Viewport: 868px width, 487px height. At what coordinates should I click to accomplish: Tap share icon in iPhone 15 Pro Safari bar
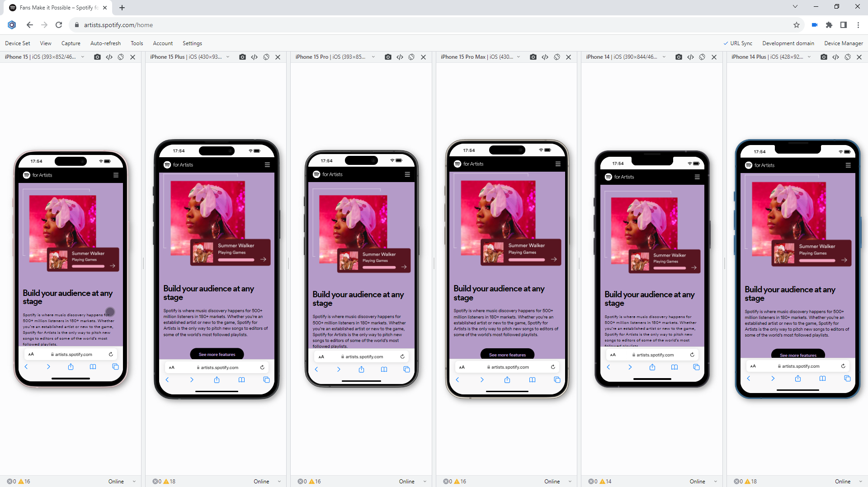tap(361, 370)
